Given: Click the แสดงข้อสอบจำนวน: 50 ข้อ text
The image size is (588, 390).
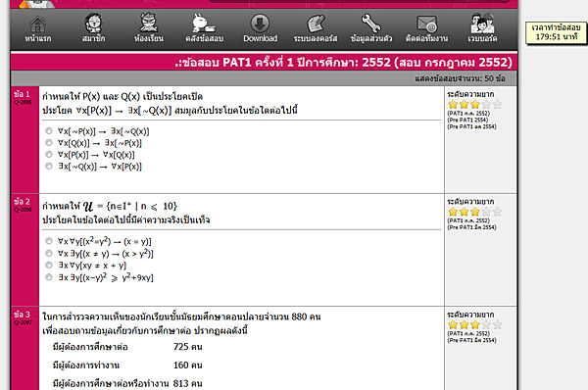Looking at the screenshot, I should click(460, 78).
